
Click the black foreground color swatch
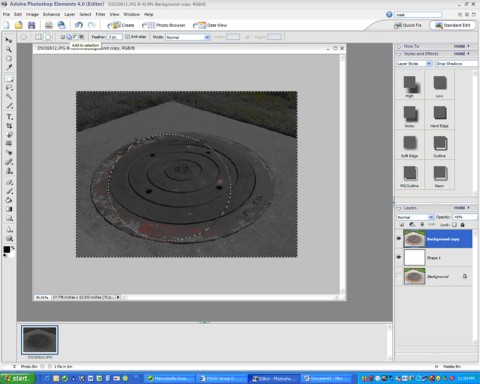[7, 249]
